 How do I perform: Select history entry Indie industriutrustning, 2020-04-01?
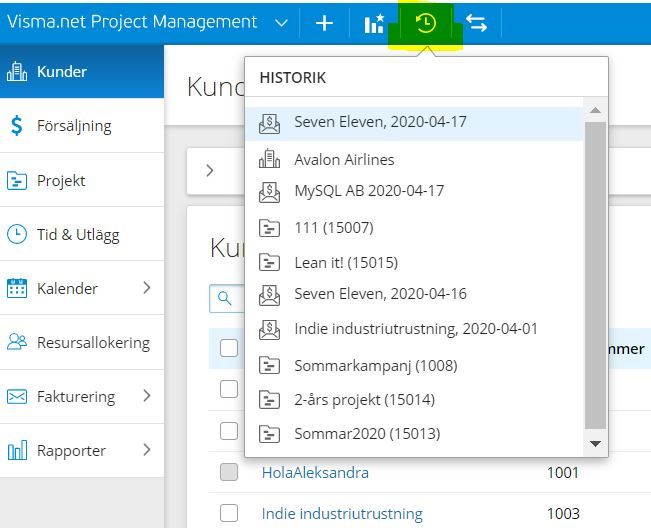[415, 329]
